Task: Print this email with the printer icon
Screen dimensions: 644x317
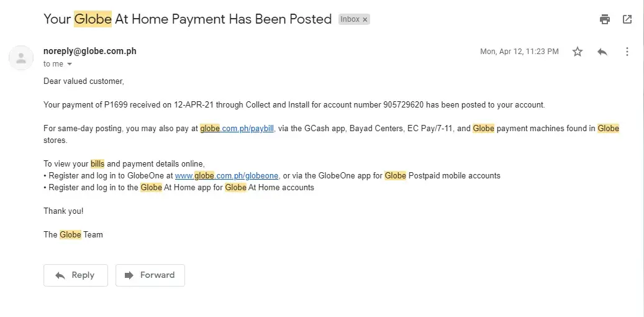Action: point(605,19)
